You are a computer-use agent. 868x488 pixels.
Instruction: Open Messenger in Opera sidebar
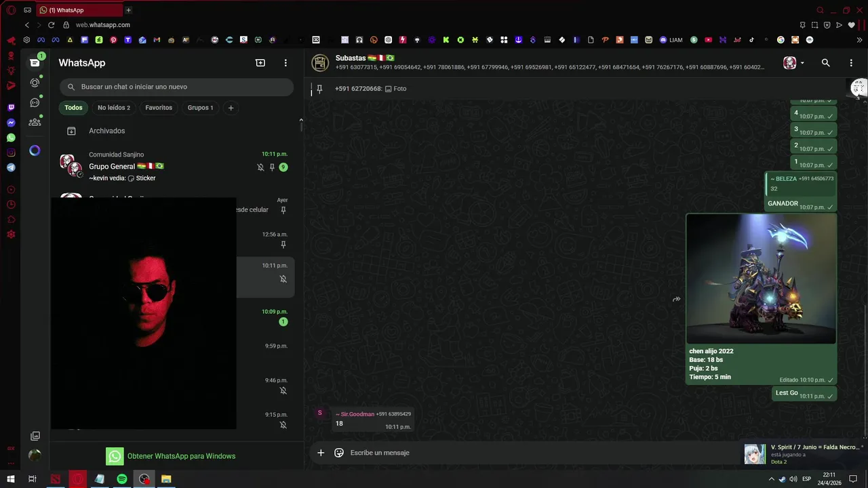[x=11, y=123]
